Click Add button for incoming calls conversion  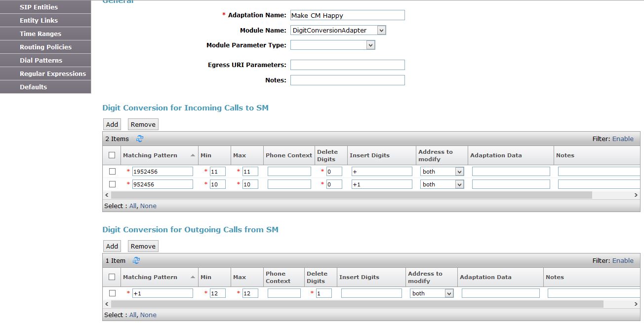point(112,124)
